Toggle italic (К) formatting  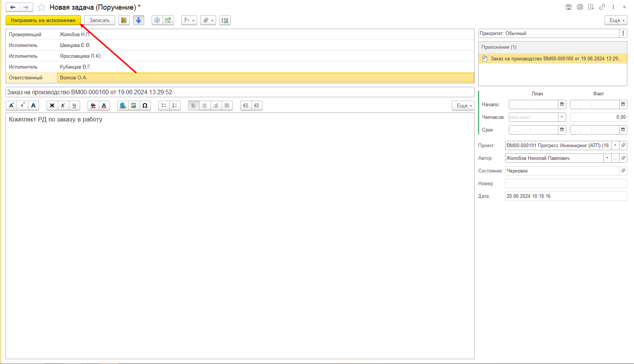click(x=63, y=105)
